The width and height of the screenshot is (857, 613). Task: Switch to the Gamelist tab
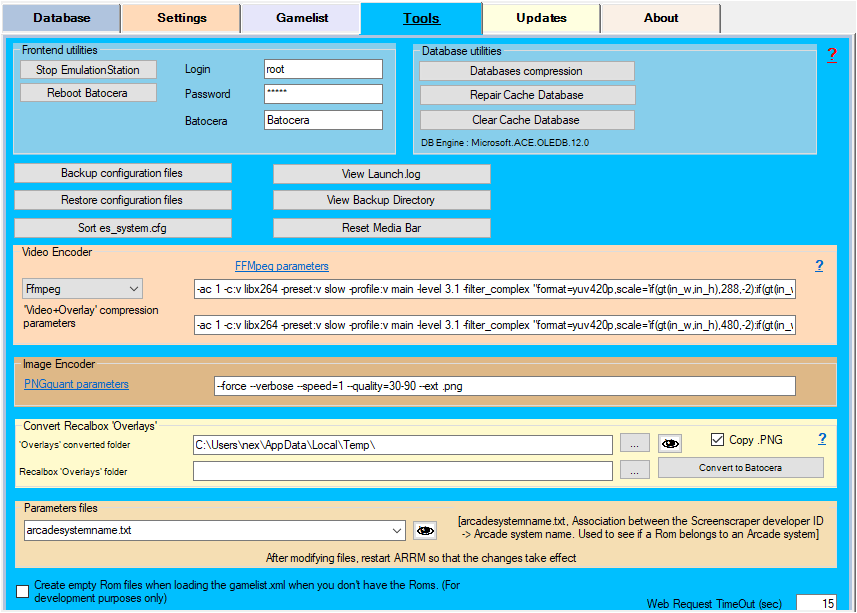[x=300, y=18]
